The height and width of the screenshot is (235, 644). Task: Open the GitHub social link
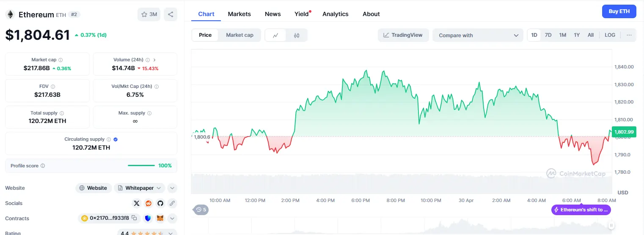(x=160, y=203)
